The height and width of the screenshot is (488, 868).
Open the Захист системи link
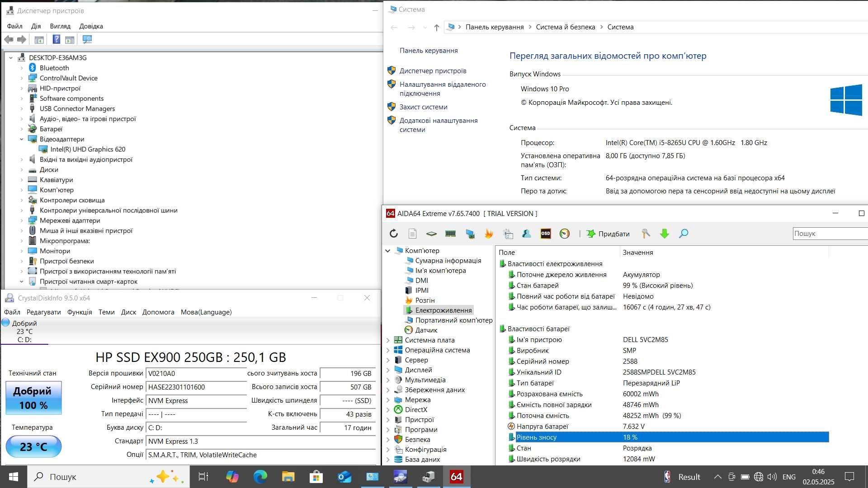coord(423,107)
